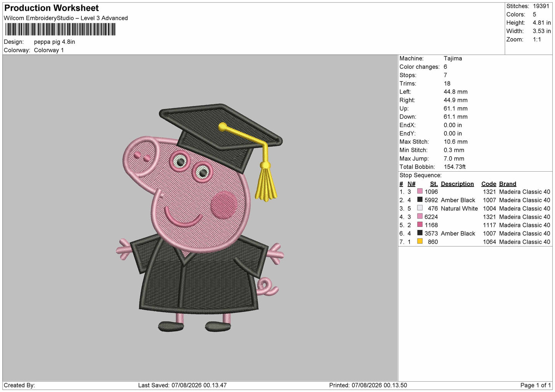555x392 pixels.
Task: Click code 1117 in stop 5 row
Action: click(489, 225)
